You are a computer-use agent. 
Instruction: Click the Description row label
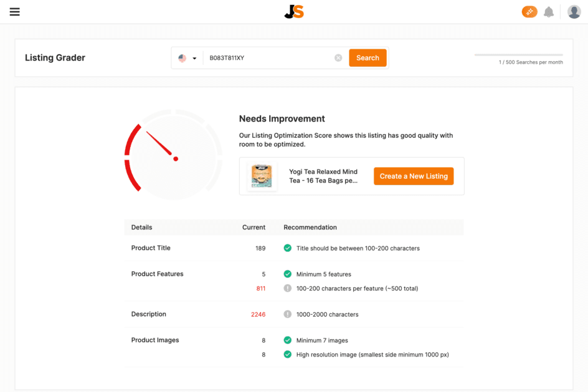148,314
